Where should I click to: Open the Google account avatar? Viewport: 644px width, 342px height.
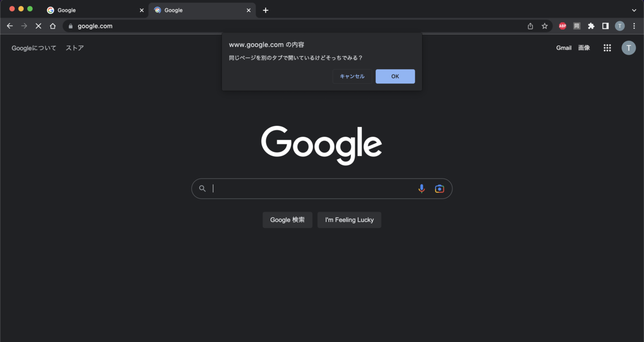(628, 48)
